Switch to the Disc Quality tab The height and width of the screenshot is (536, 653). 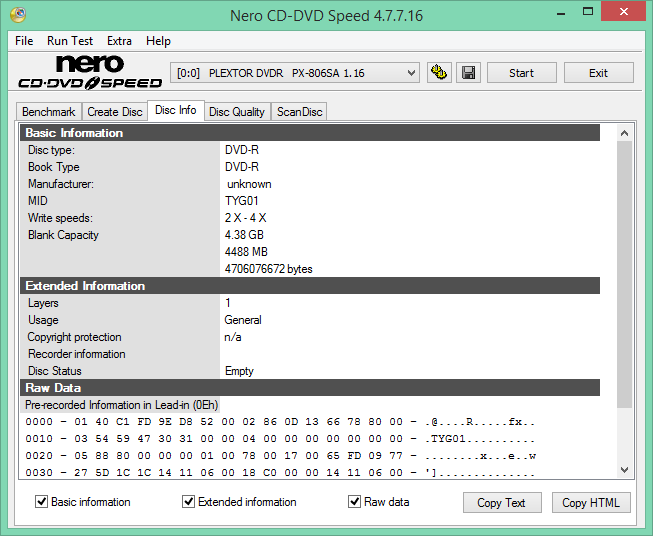click(237, 112)
